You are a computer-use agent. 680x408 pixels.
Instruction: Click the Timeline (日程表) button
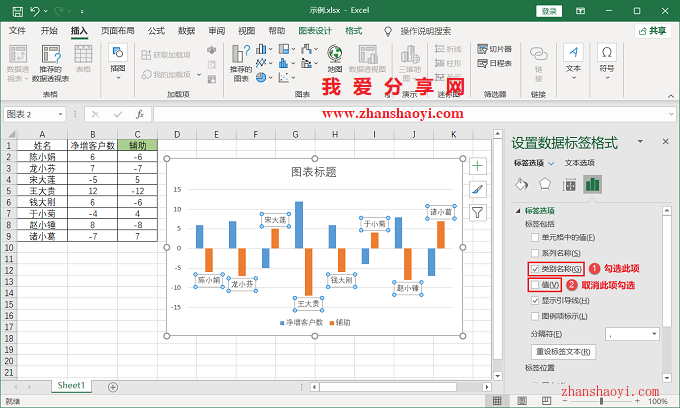click(495, 63)
